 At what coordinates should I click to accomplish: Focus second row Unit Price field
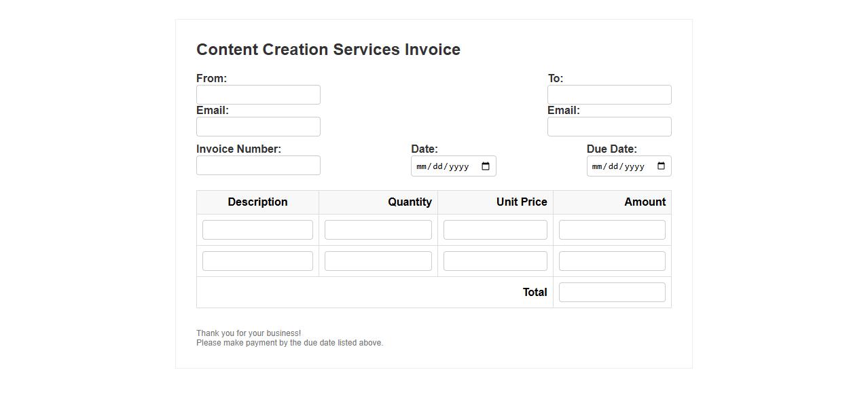pyautogui.click(x=495, y=261)
